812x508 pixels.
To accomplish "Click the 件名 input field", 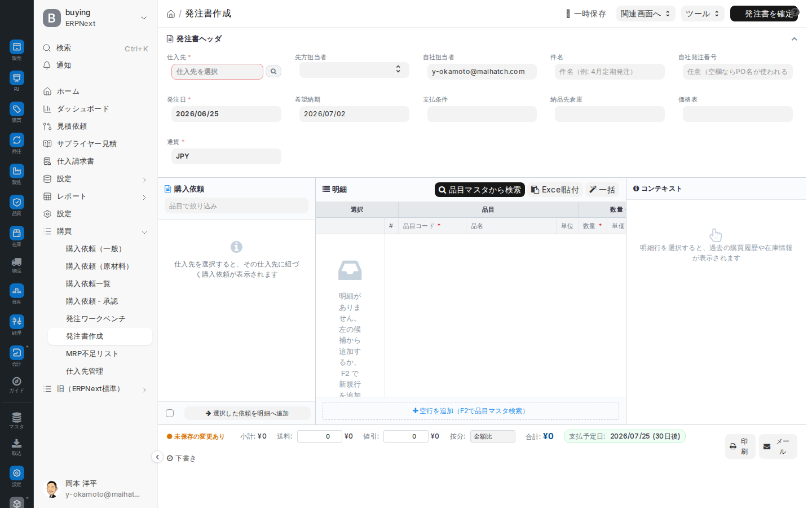I will tap(610, 72).
